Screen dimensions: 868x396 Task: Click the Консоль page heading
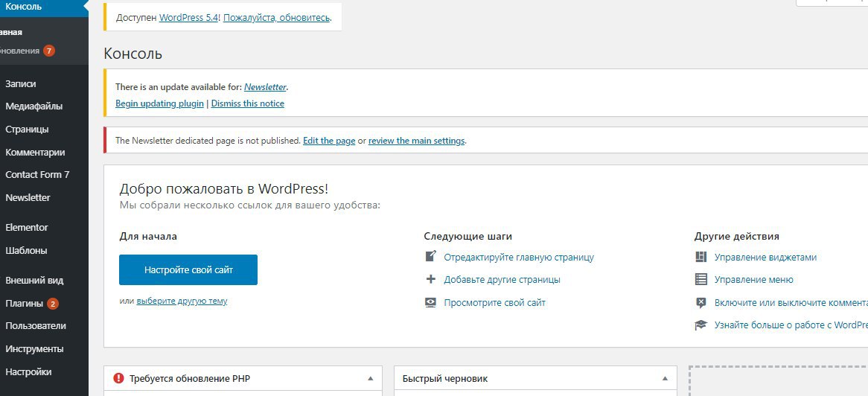pyautogui.click(x=133, y=54)
